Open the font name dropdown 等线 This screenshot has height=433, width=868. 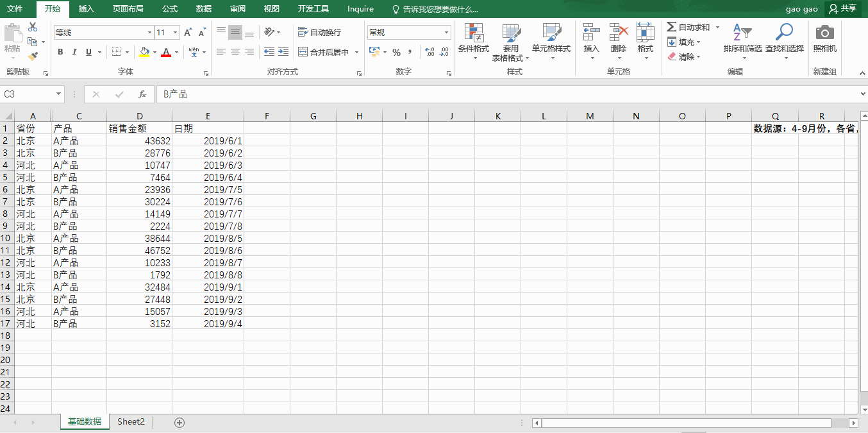(x=149, y=32)
